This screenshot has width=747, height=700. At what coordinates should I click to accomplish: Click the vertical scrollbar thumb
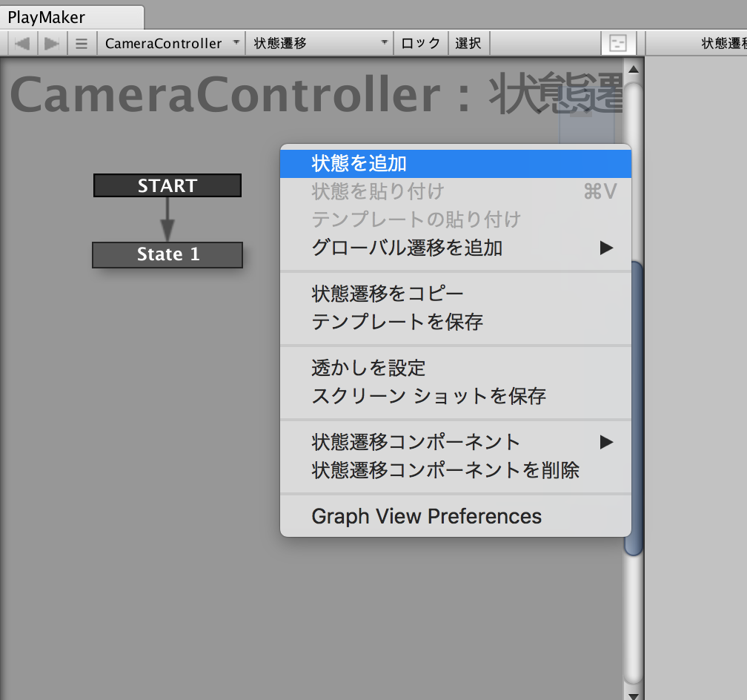tap(634, 408)
